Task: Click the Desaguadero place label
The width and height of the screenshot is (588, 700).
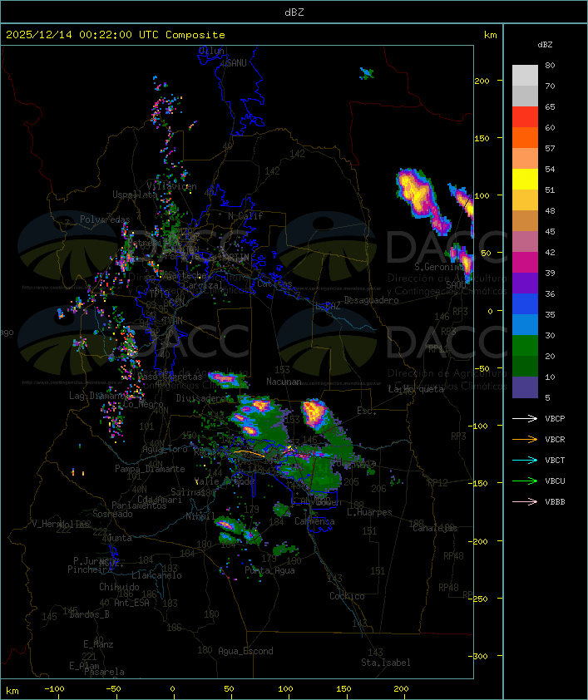Action: coord(371,300)
